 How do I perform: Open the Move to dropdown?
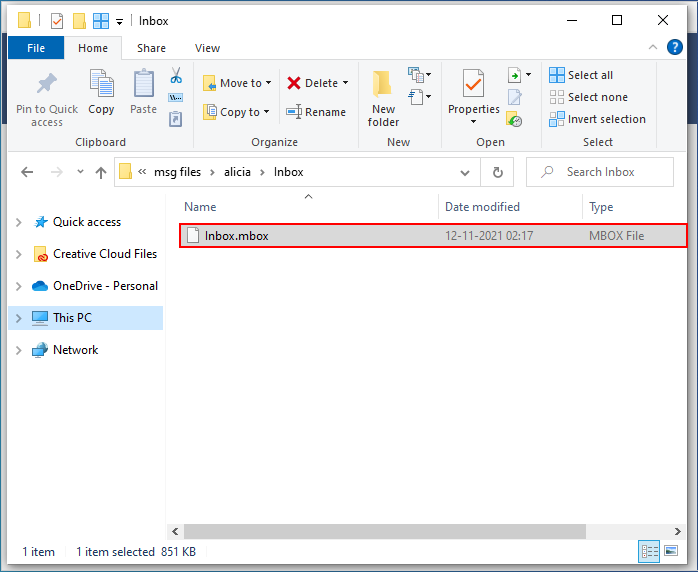pos(237,83)
